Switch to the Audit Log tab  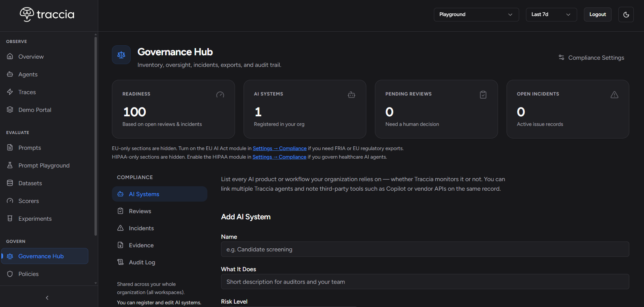coord(160,262)
